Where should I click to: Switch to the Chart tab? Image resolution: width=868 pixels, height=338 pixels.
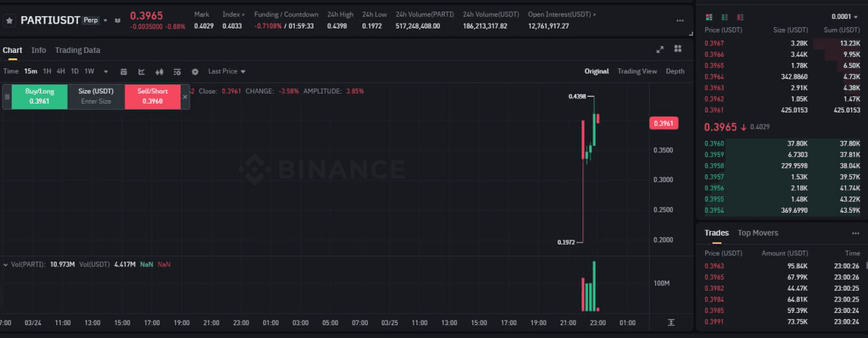coord(12,50)
